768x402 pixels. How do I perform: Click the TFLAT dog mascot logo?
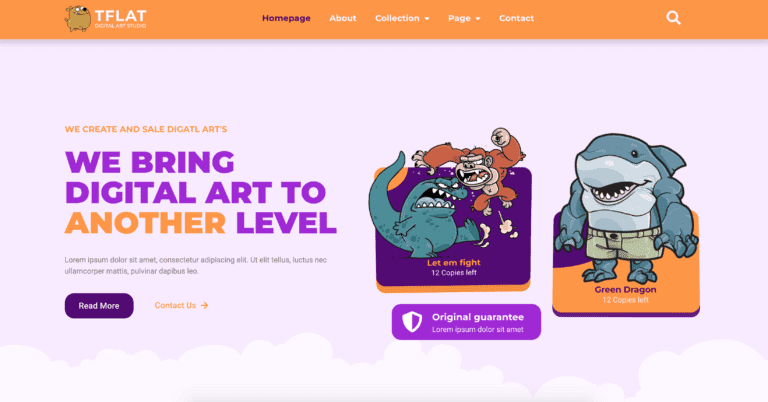(77, 19)
